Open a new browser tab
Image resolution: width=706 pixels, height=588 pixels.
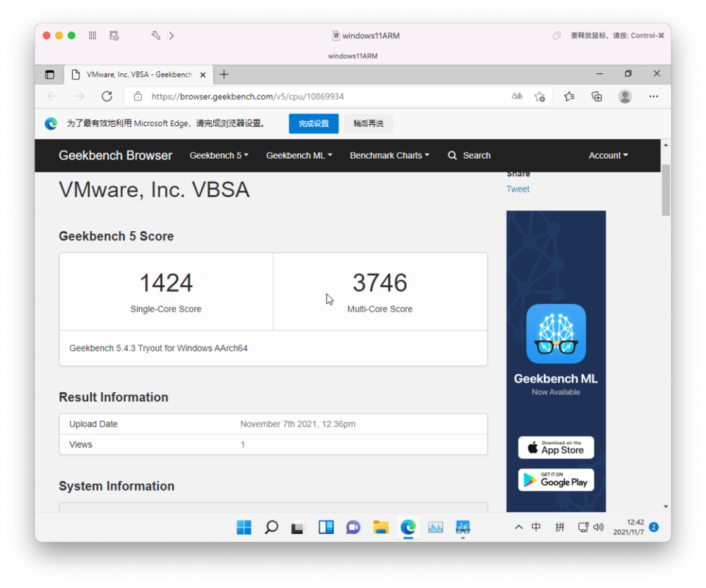(224, 74)
